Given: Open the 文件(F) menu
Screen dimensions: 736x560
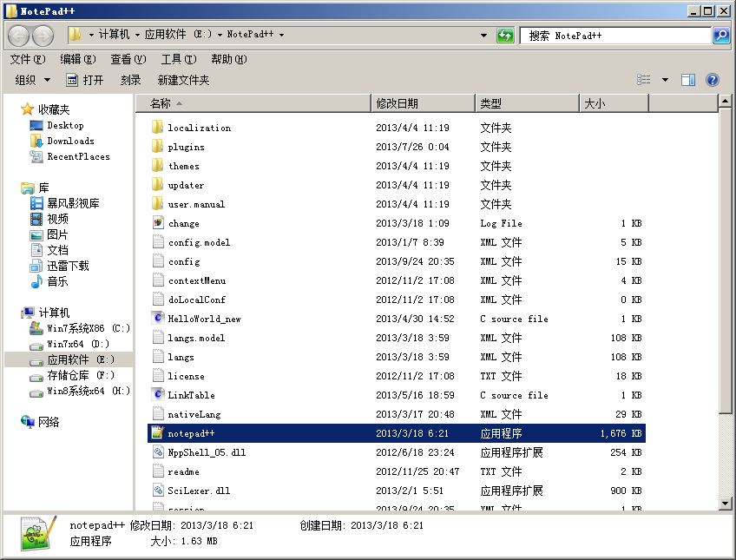Looking at the screenshot, I should click(28, 59).
